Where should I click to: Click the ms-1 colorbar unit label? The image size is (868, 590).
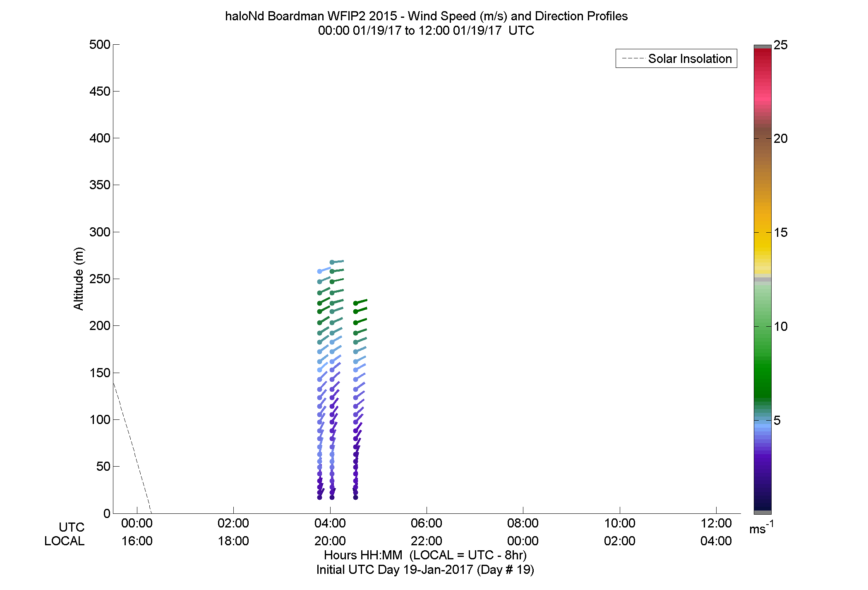761,527
